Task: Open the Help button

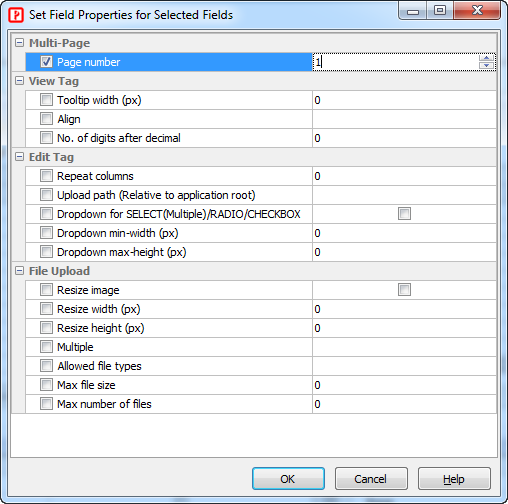Action: (x=454, y=479)
